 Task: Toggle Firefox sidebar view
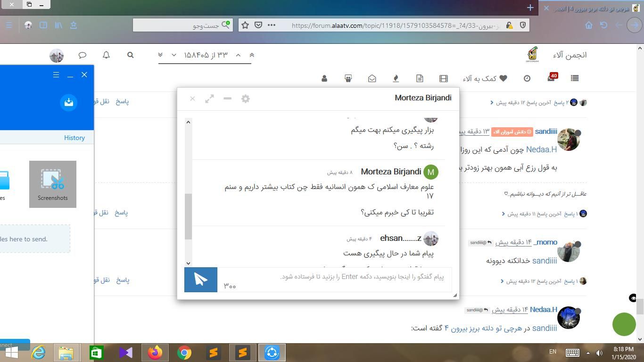coord(43,25)
